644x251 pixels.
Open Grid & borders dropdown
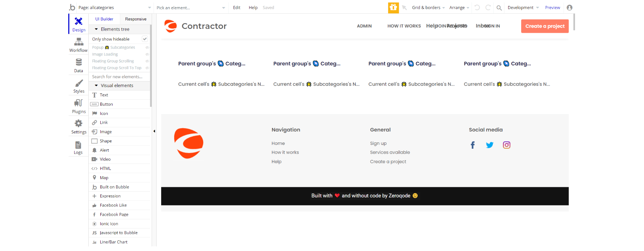tap(428, 7)
